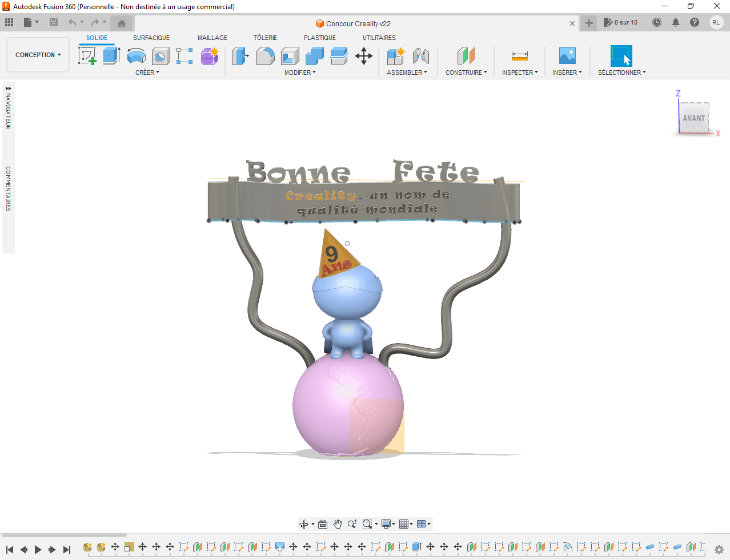Play the design timeline
This screenshot has height=560, width=730.
coord(38,550)
